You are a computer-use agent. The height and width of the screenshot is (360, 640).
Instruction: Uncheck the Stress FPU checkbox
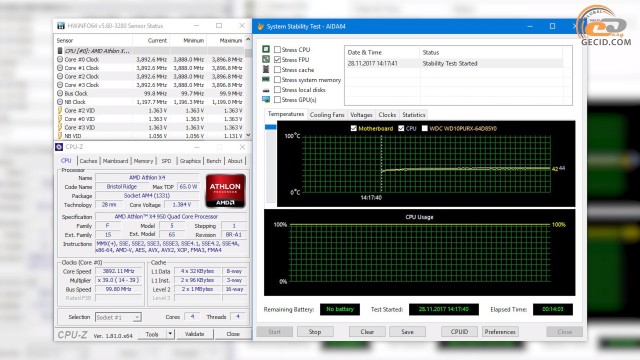click(x=277, y=60)
